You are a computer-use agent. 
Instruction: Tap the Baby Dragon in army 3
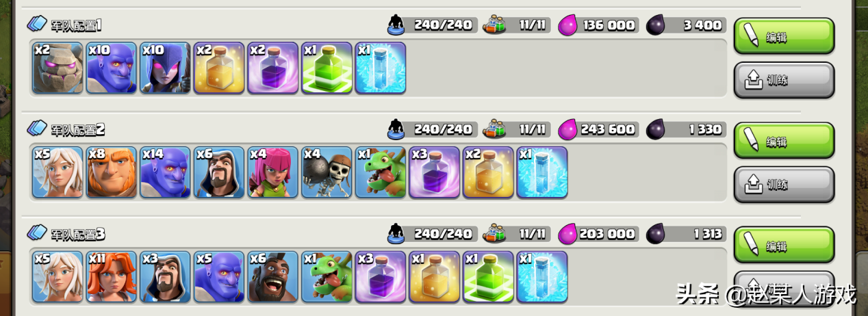point(327,277)
